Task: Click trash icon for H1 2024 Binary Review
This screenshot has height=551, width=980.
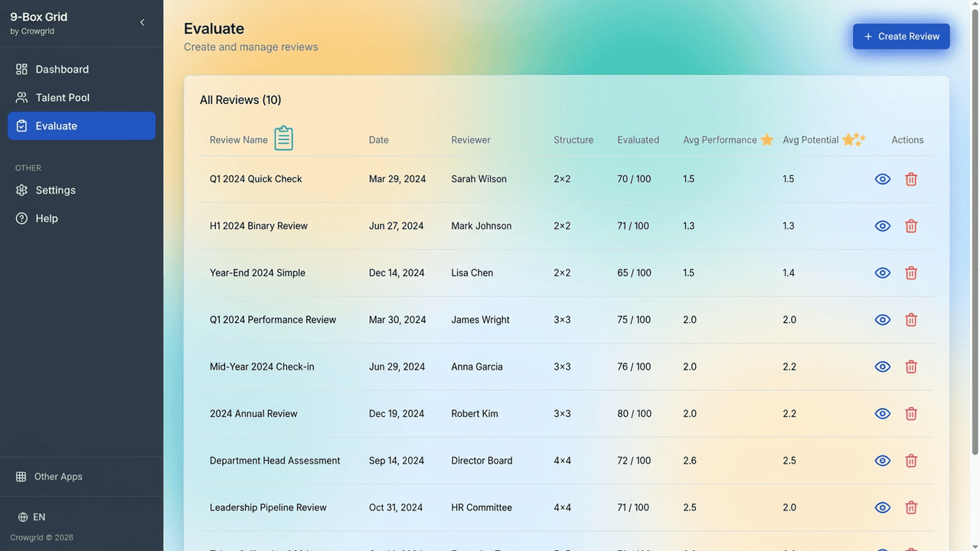Action: pyautogui.click(x=911, y=226)
